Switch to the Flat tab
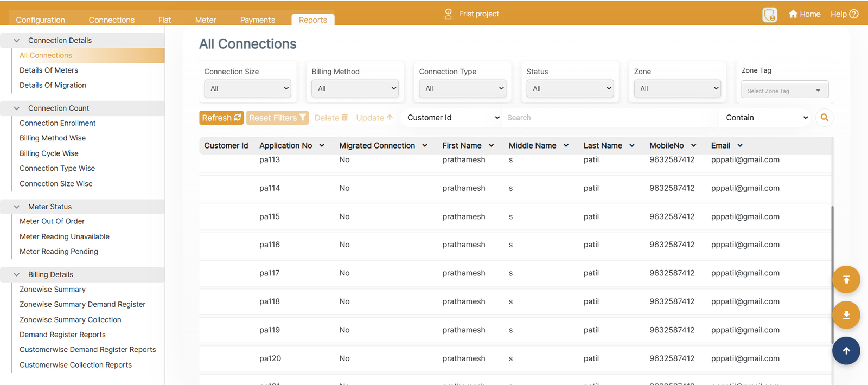The height and width of the screenshot is (385, 868). click(165, 20)
